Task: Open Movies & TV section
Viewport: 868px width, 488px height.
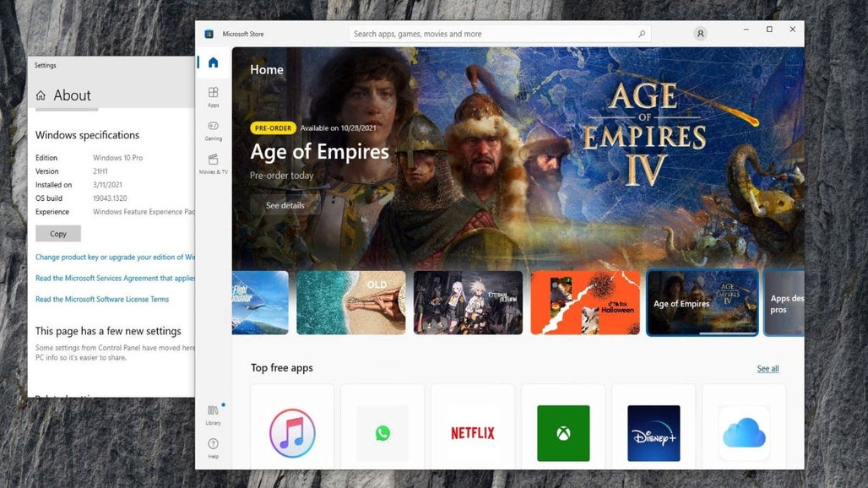Action: coord(213,163)
